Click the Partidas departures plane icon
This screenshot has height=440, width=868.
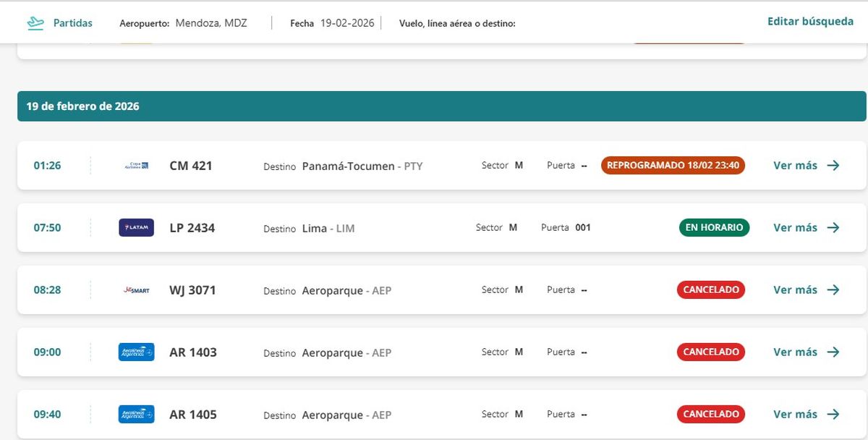tap(35, 23)
